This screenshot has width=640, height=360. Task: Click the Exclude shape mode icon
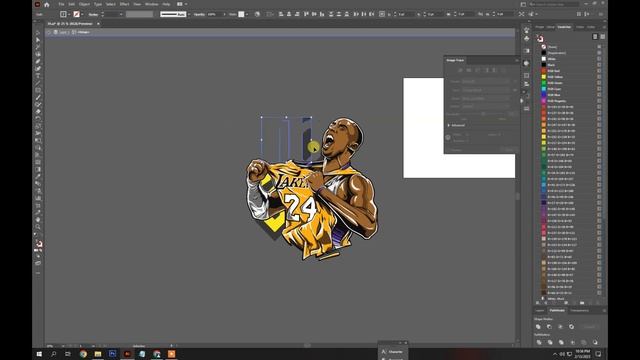571,327
